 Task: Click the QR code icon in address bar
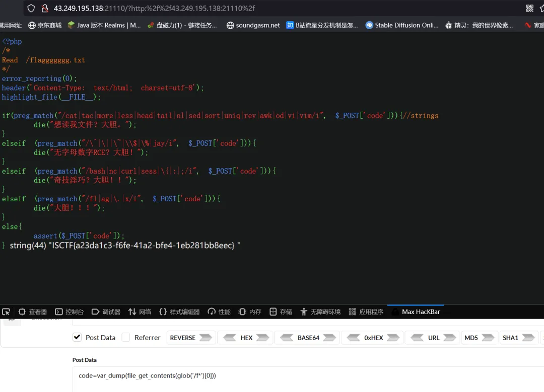(529, 9)
